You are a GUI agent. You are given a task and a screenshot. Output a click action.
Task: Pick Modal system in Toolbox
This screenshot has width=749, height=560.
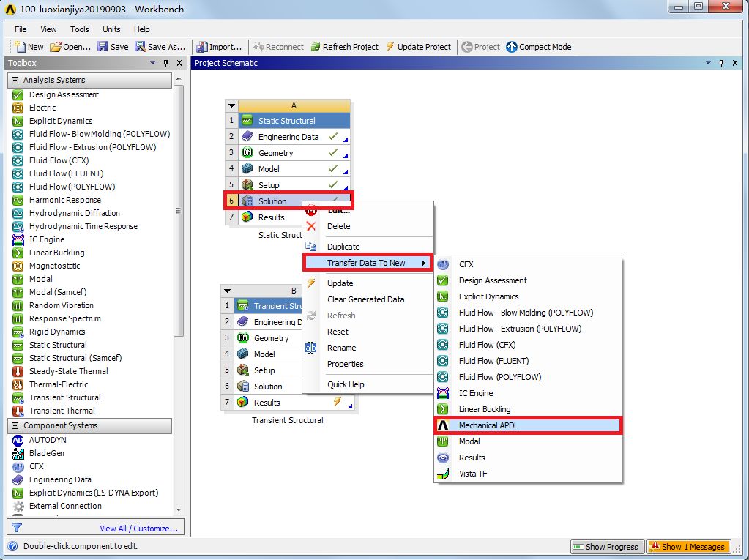point(40,279)
